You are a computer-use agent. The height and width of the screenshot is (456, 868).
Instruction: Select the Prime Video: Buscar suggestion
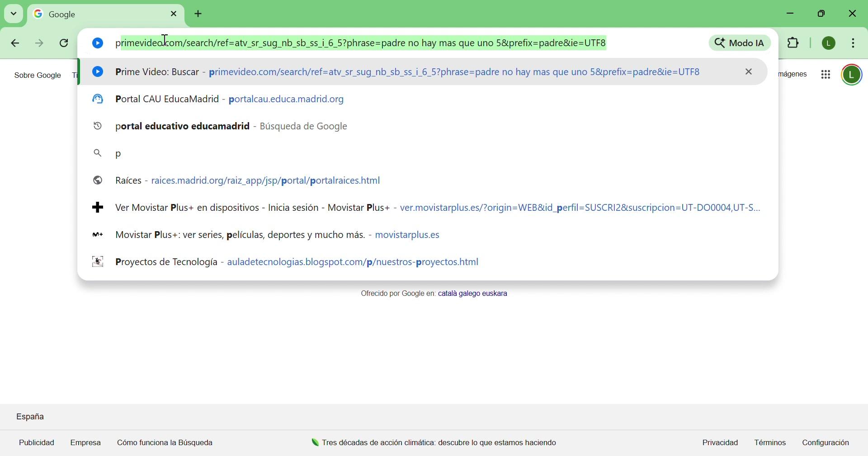pos(423,71)
